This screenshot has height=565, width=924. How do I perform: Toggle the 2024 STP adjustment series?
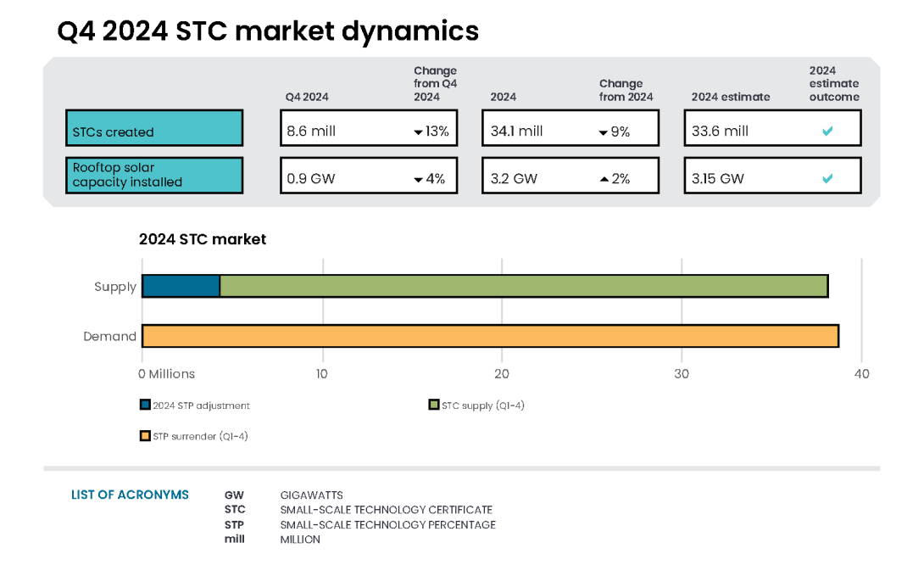pos(198,405)
